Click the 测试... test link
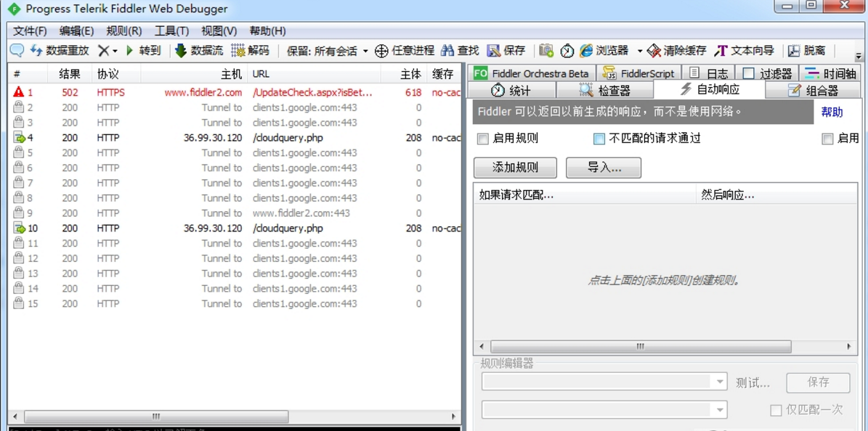This screenshot has height=431, width=868. tap(753, 383)
